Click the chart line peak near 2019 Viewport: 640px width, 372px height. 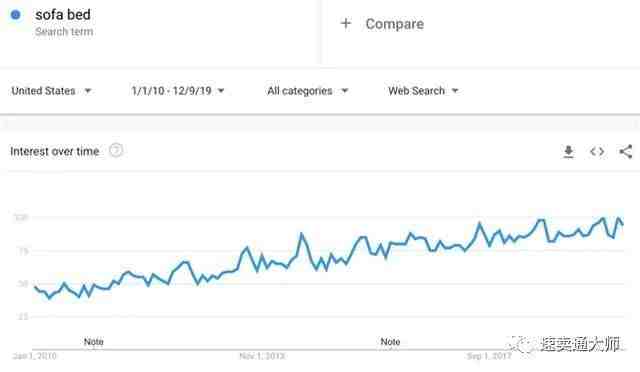pyautogui.click(x=619, y=218)
